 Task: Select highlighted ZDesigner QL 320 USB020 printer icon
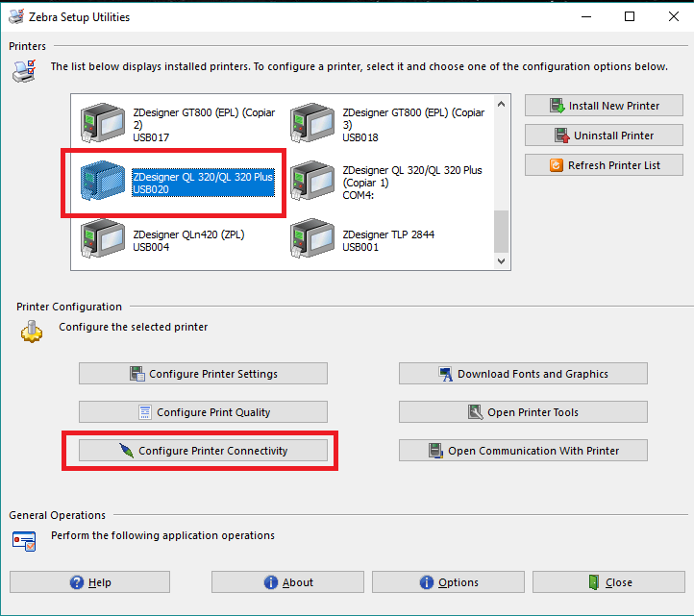103,181
